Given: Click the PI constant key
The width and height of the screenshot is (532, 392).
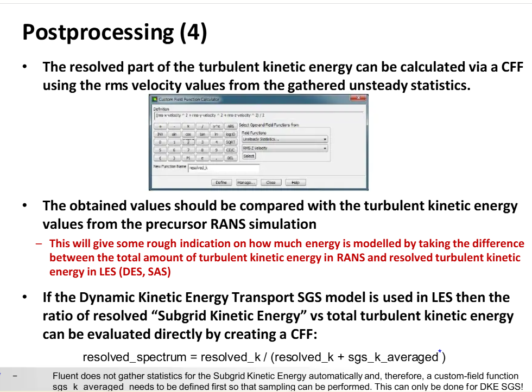Looking at the screenshot, I should point(188,158).
